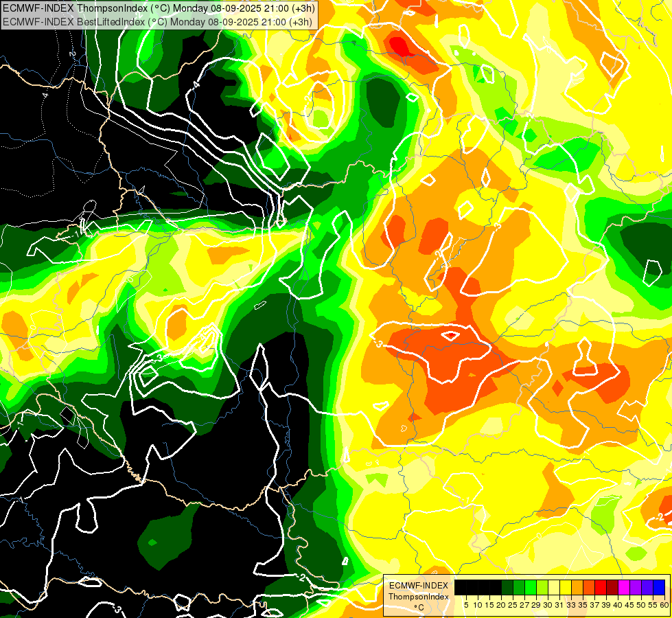Click the legend value label 5
The width and height of the screenshot is (672, 618).
(x=466, y=605)
